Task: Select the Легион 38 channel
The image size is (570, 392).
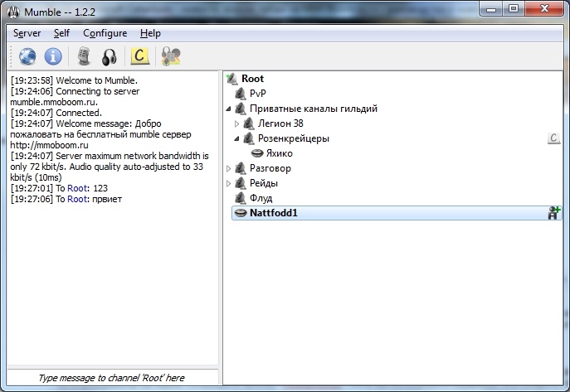Action: click(280, 123)
